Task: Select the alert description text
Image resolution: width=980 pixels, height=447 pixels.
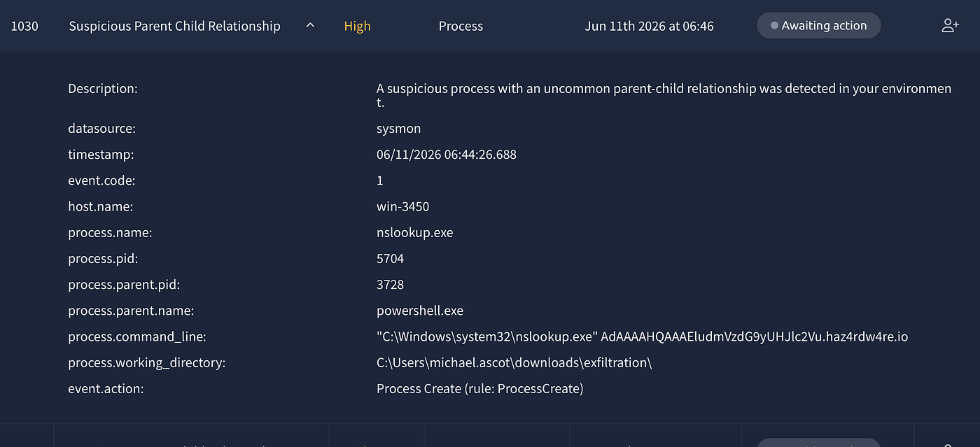Action: 664,96
